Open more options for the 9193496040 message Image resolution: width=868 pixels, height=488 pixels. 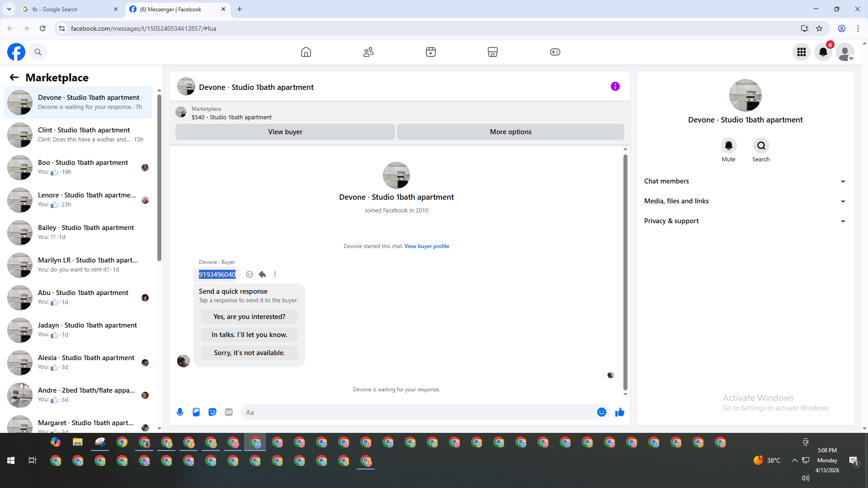pos(275,274)
